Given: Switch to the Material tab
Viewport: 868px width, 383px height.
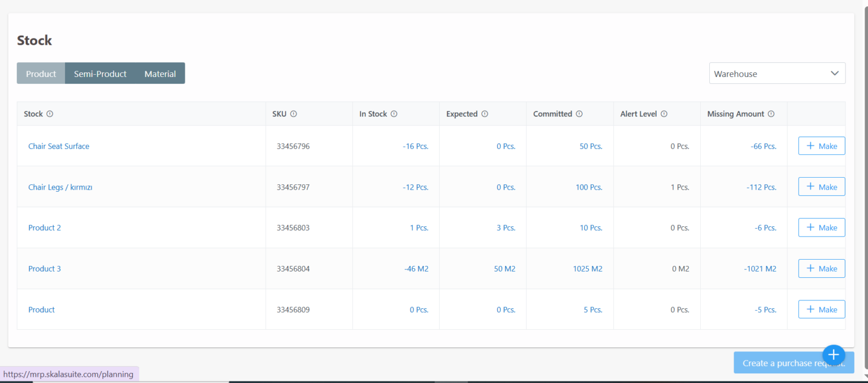Looking at the screenshot, I should point(160,73).
